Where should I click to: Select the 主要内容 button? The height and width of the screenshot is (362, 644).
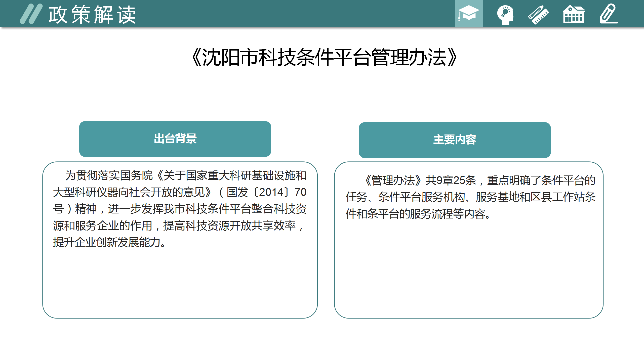[455, 140]
